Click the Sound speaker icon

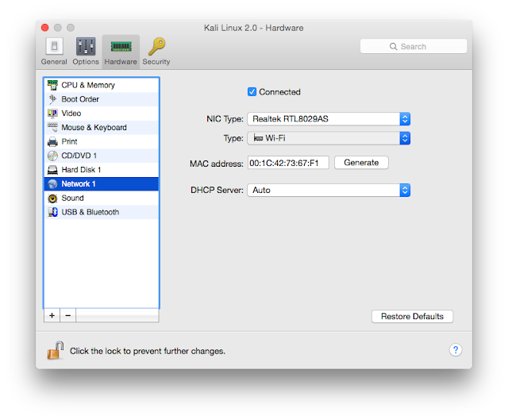(x=52, y=198)
